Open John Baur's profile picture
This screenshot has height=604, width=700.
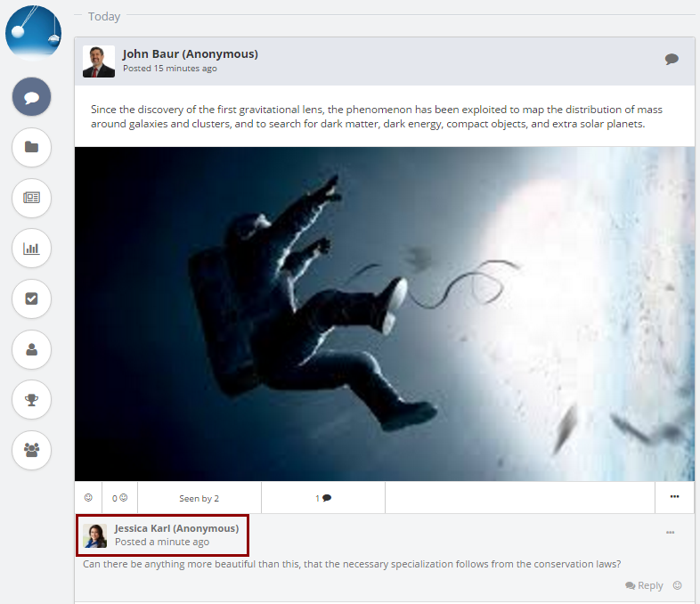click(99, 61)
